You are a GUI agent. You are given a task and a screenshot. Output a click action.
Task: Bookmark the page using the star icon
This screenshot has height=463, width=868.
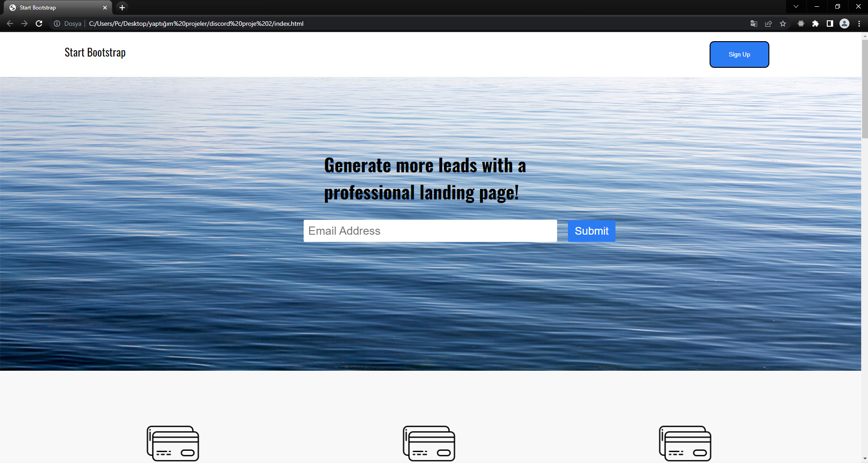[783, 24]
